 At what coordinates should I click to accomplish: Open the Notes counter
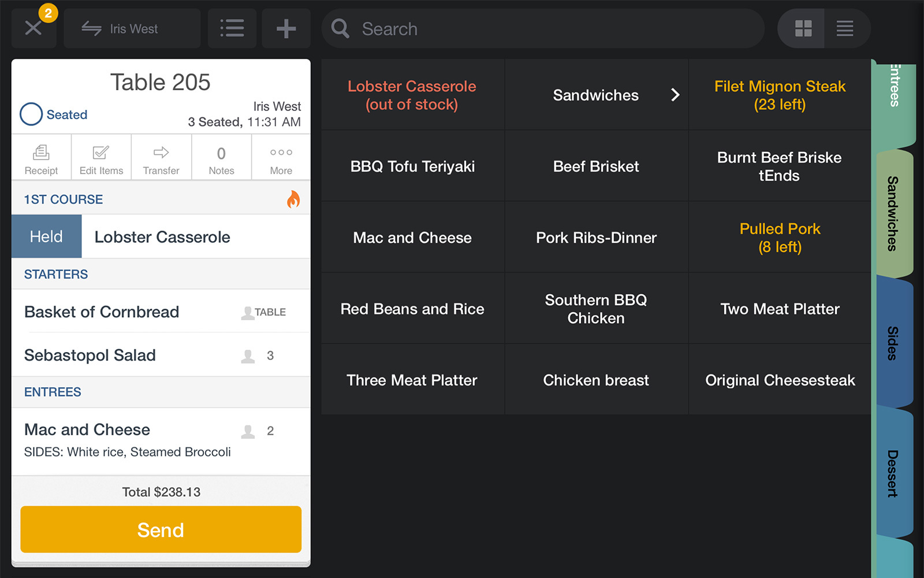tap(221, 158)
